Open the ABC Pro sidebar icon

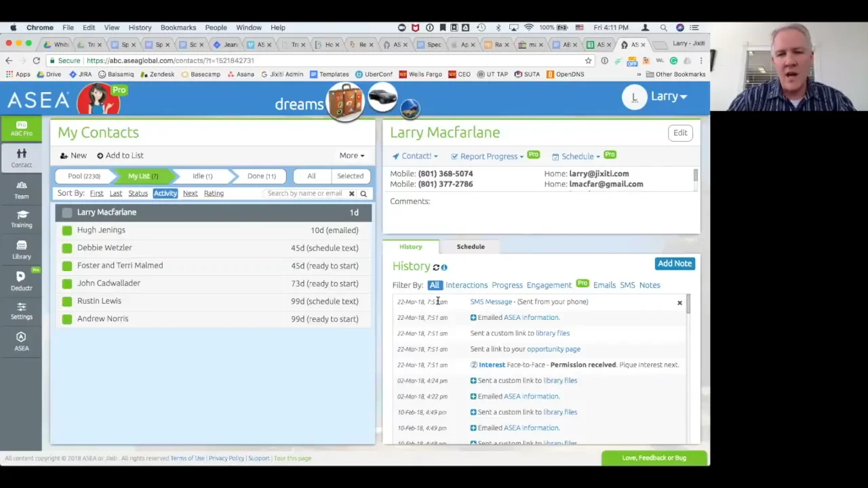(x=21, y=128)
